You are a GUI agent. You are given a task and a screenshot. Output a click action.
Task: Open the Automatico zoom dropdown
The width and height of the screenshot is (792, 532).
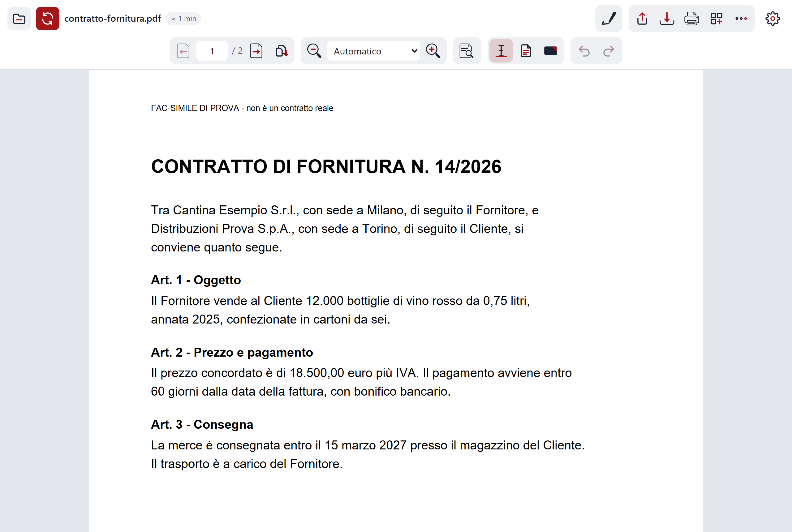coord(374,51)
